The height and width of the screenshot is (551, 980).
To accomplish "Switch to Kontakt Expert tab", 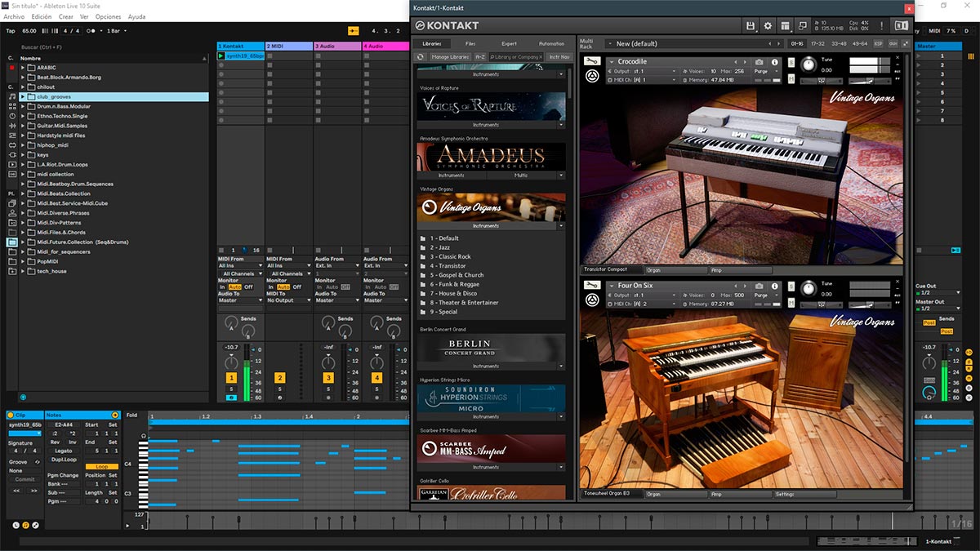I will [x=509, y=43].
